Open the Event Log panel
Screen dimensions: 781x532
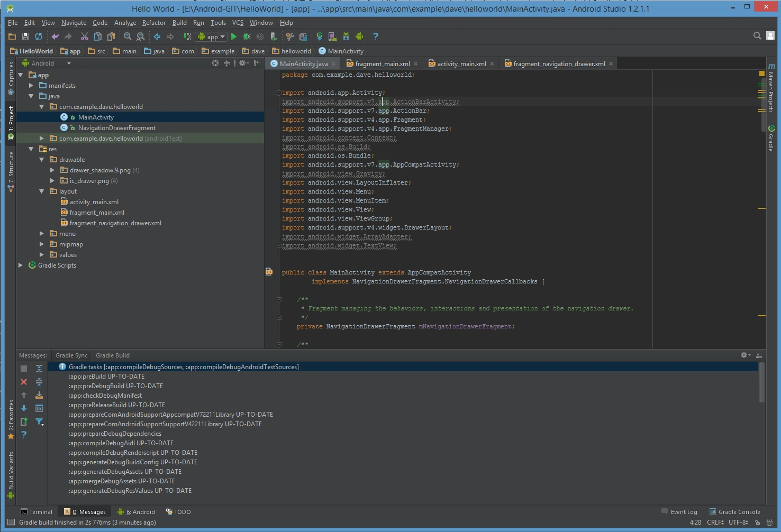point(683,511)
